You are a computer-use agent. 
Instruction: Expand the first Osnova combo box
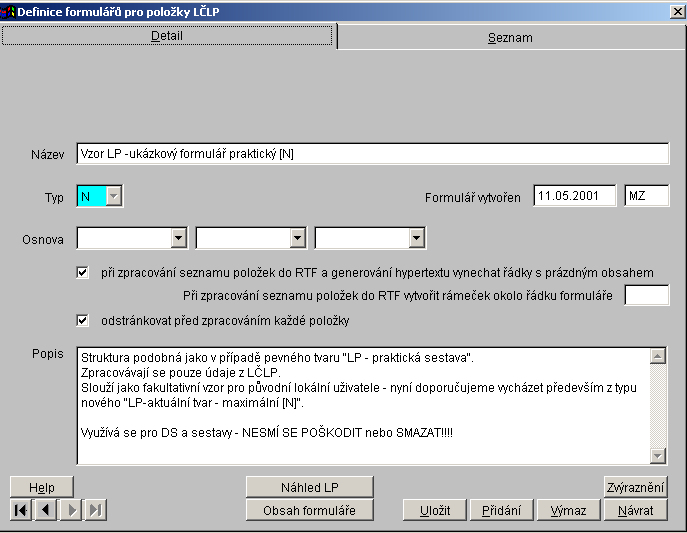click(178, 238)
